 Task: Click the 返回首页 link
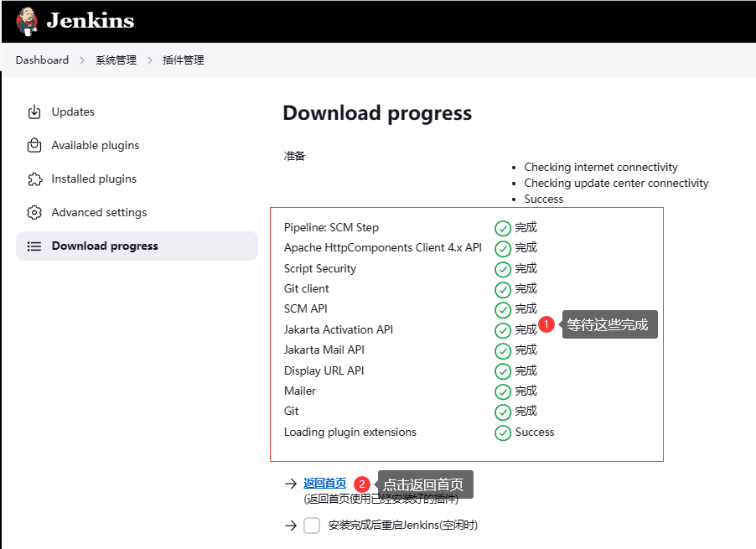325,483
